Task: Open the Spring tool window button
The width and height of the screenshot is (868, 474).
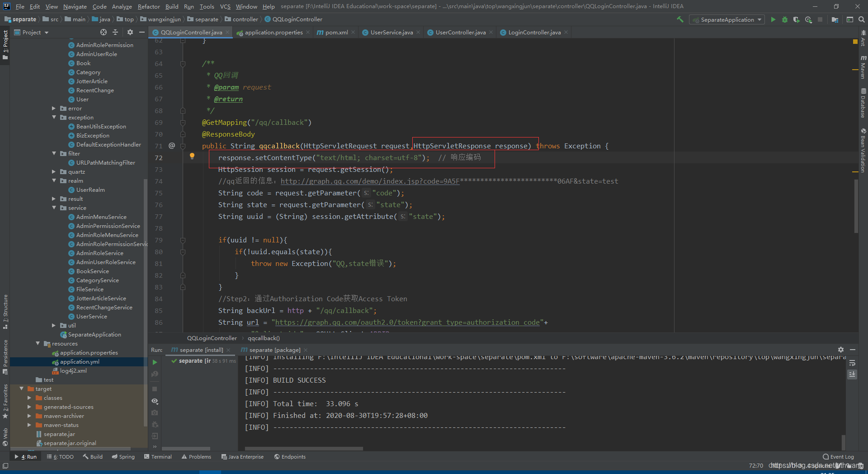Action: pos(123,457)
